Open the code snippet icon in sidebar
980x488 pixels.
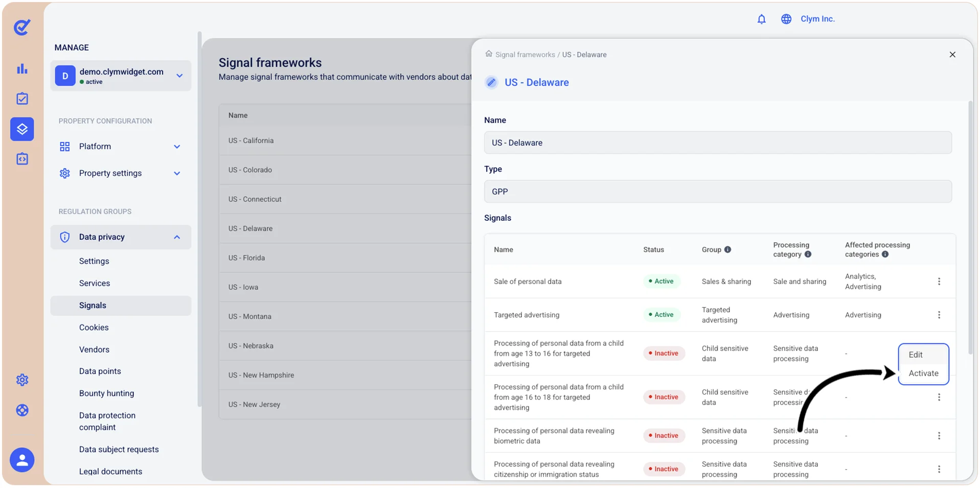(22, 159)
